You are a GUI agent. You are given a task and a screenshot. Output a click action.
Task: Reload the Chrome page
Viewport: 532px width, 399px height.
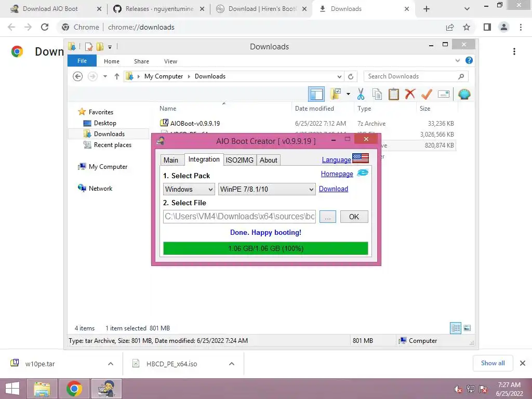(x=45, y=27)
